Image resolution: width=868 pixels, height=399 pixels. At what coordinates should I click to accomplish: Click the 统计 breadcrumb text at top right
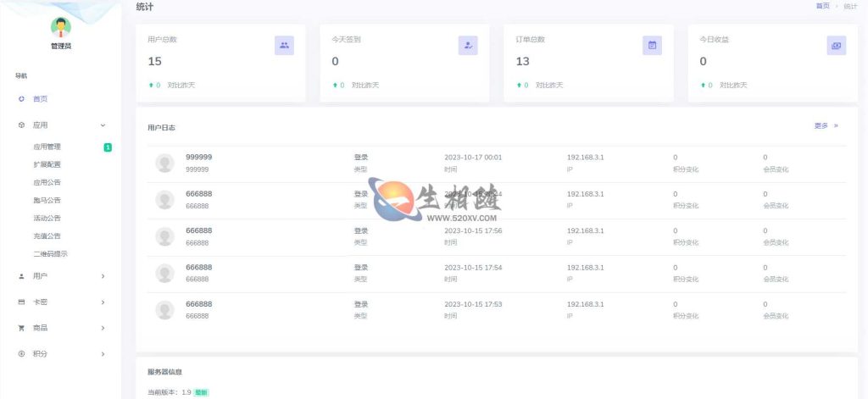pyautogui.click(x=850, y=7)
